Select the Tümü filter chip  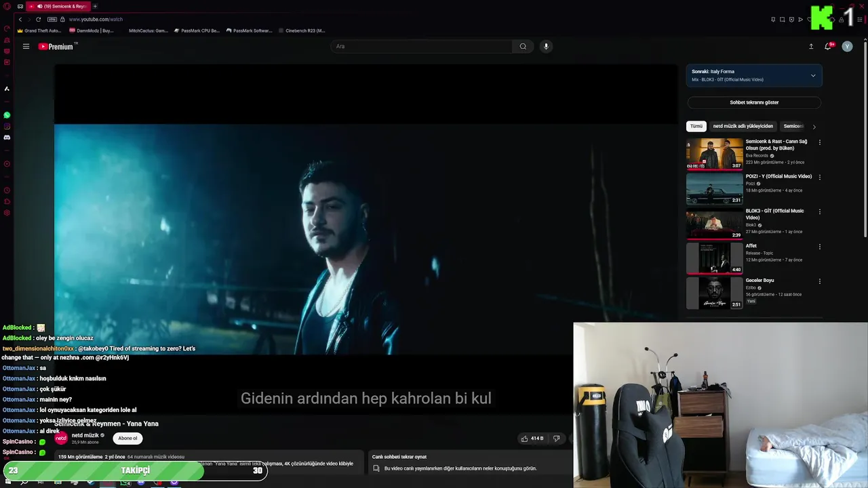[696, 126]
